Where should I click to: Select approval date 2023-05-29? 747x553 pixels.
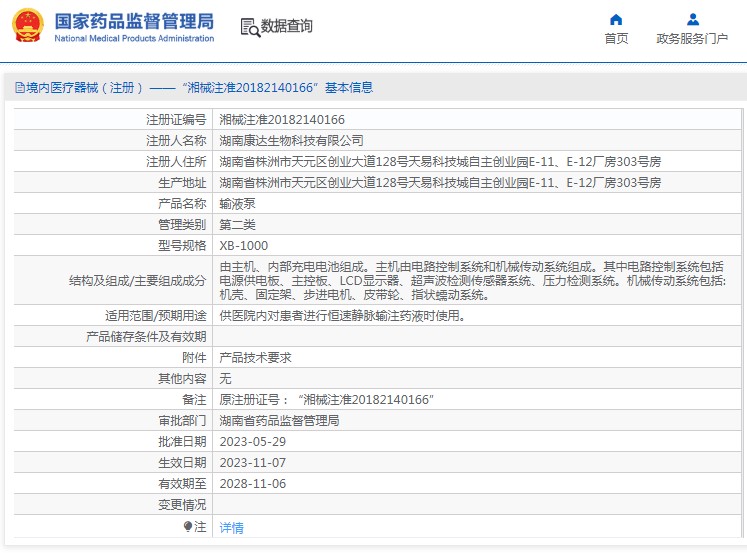252,442
